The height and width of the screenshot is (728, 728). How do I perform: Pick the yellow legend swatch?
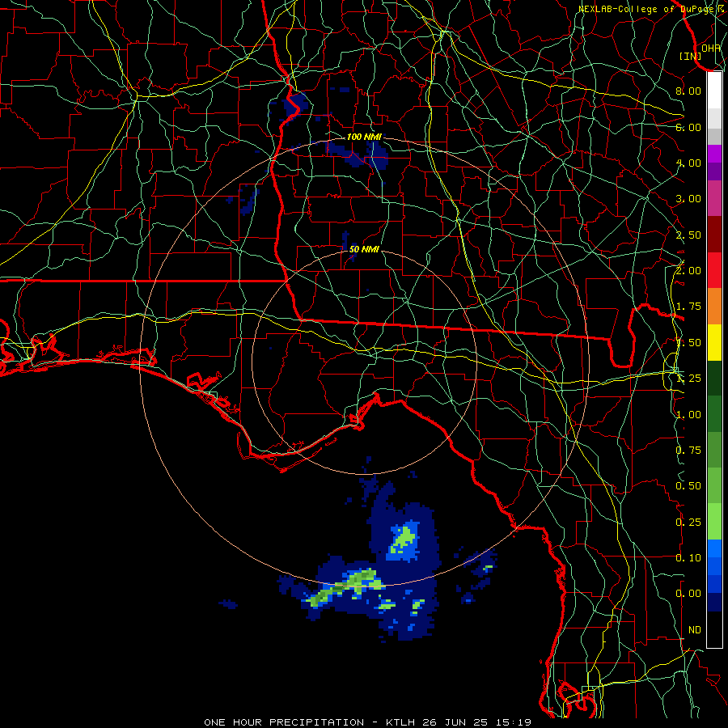point(714,342)
